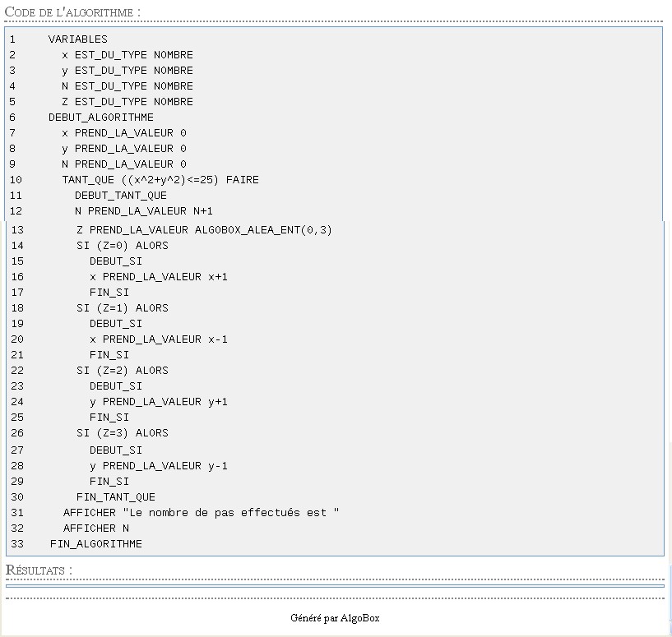Click line 'Z EST_DU_TYPE NOMBRE'
Viewport: 672px width, 637px height.
[127, 102]
